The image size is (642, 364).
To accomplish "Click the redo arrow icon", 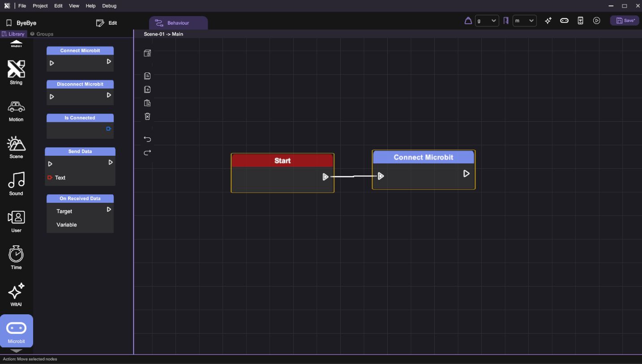I will (x=147, y=153).
